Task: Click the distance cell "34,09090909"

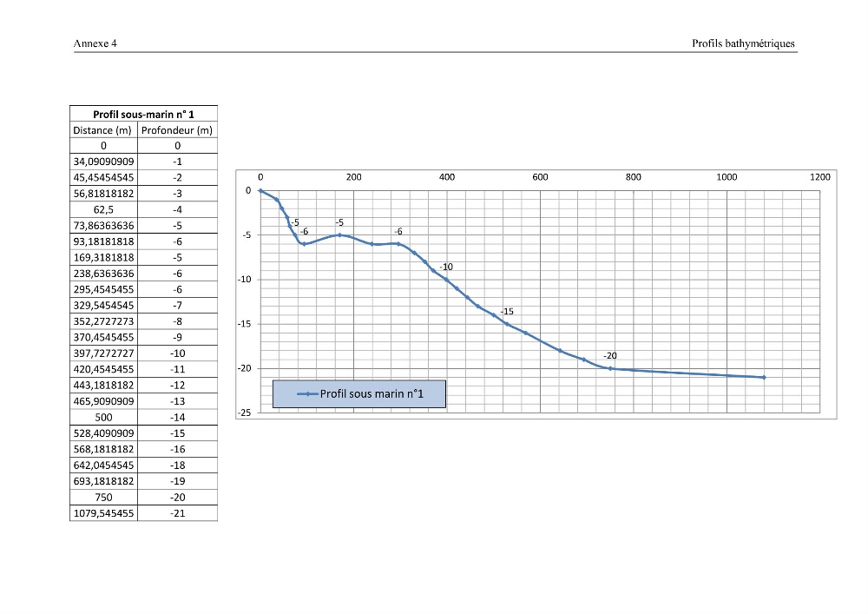Action: (103, 162)
